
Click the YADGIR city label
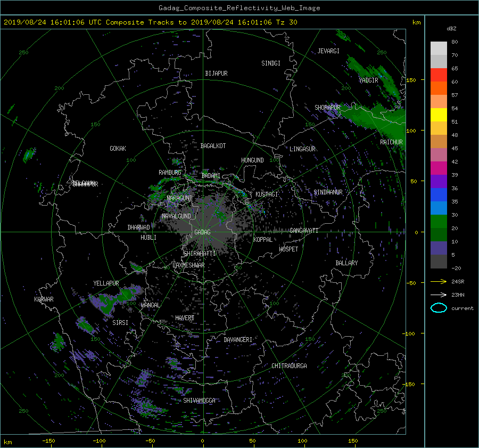368,80
